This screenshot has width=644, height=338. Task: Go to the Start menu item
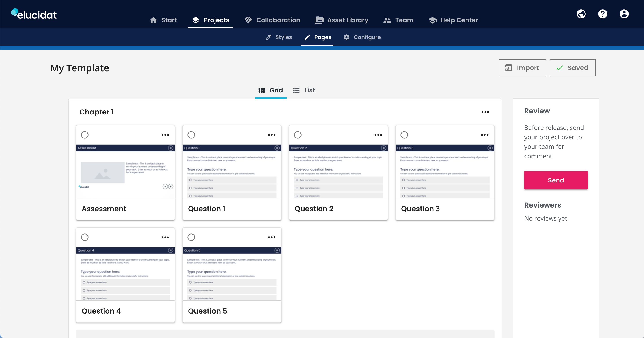(163, 20)
